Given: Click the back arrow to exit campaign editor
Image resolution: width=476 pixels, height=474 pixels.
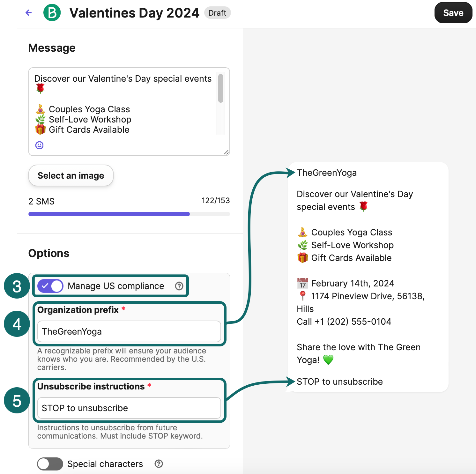Looking at the screenshot, I should 28,12.
